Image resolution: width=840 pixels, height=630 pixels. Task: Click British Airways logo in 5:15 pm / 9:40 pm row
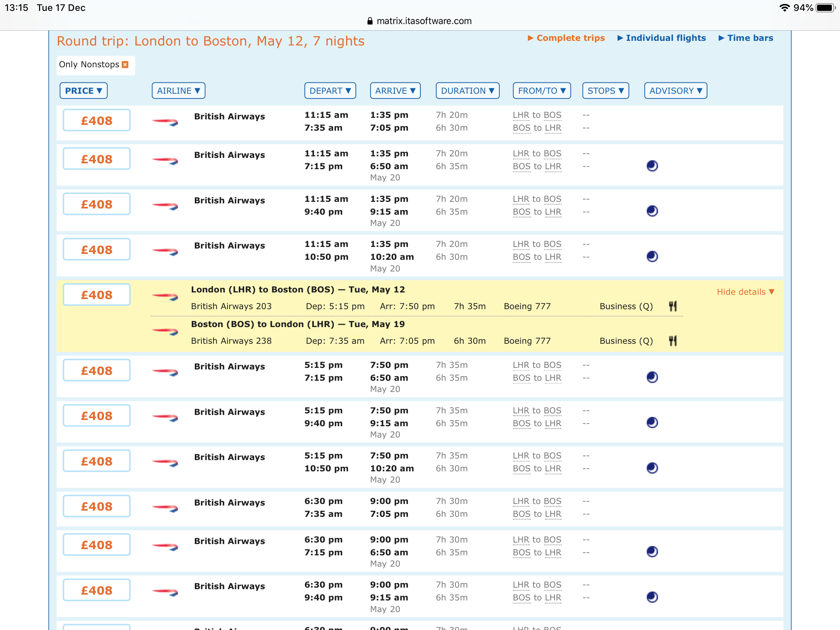coord(165,418)
